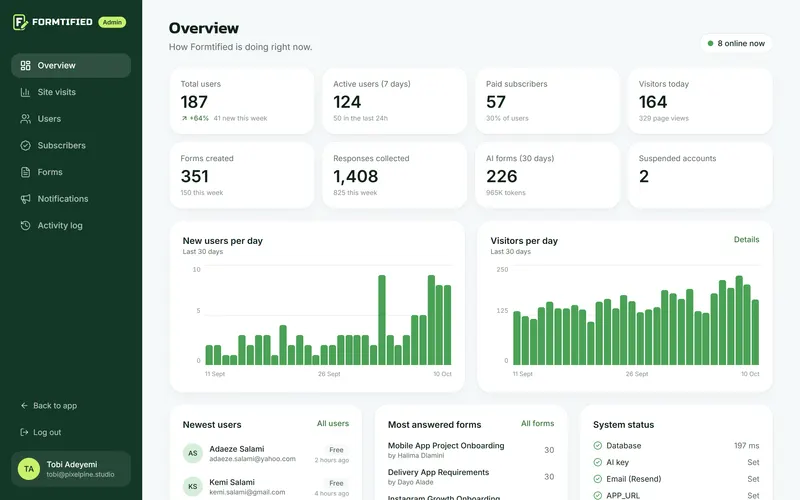Navigate to Subscribers
Viewport: 800px width, 500px height.
click(71, 145)
